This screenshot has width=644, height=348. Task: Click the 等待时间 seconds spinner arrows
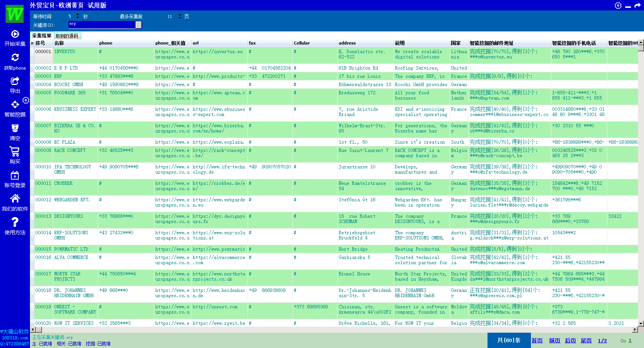[x=78, y=16]
